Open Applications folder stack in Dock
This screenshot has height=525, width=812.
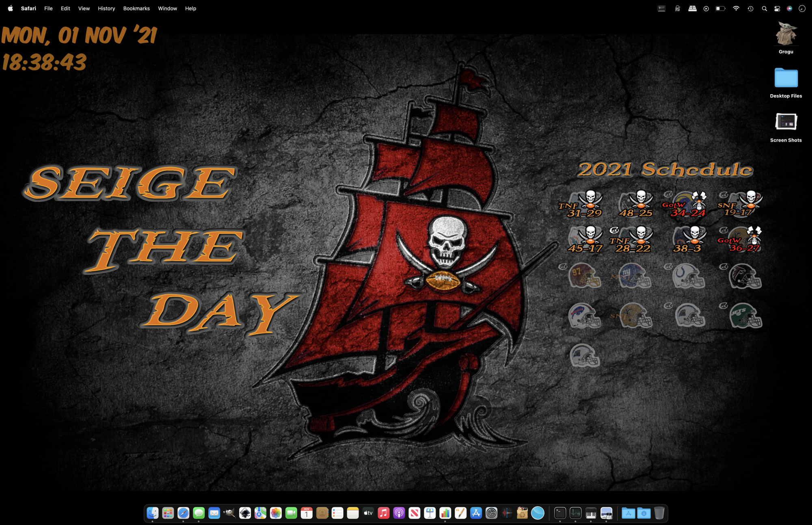[x=628, y=513]
